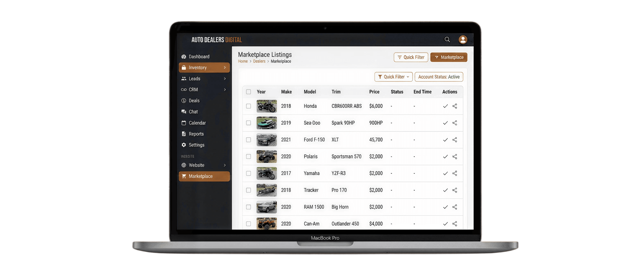Share the RAM 1500 Big Horn listing
This screenshot has width=644, height=269.
point(455,207)
